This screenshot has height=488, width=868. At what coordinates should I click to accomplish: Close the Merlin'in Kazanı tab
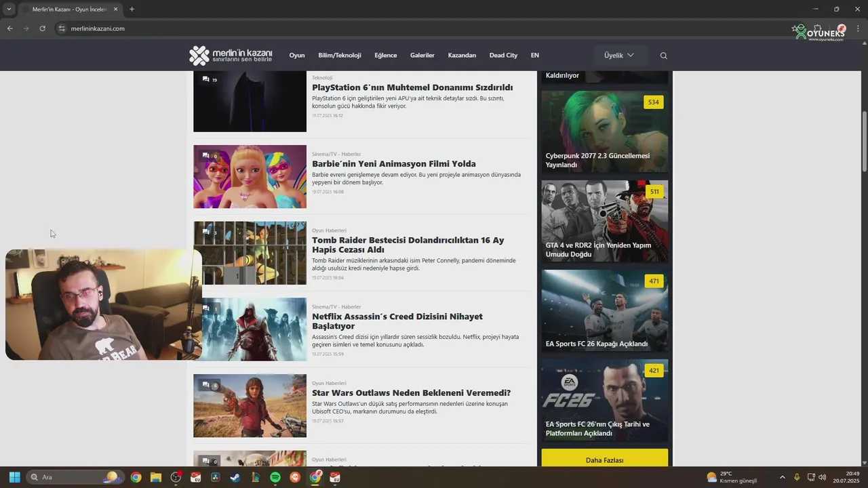pyautogui.click(x=116, y=9)
